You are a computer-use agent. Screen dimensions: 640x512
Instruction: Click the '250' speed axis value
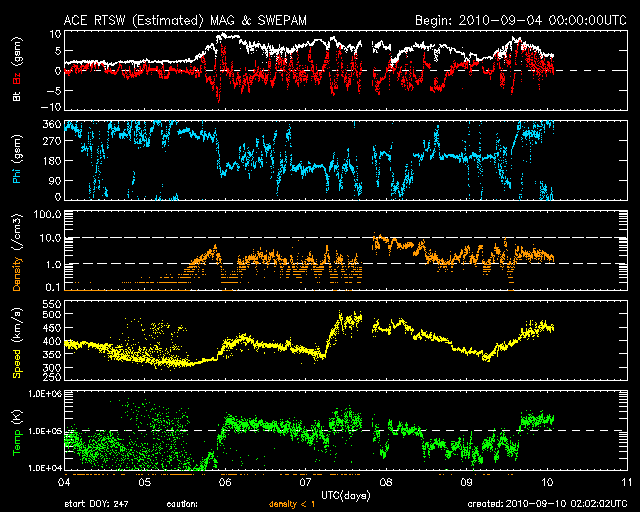52,377
